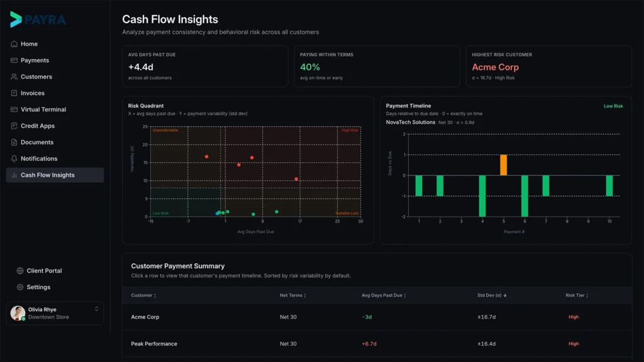Select the Invoices icon
This screenshot has width=644, height=362.
click(14, 93)
